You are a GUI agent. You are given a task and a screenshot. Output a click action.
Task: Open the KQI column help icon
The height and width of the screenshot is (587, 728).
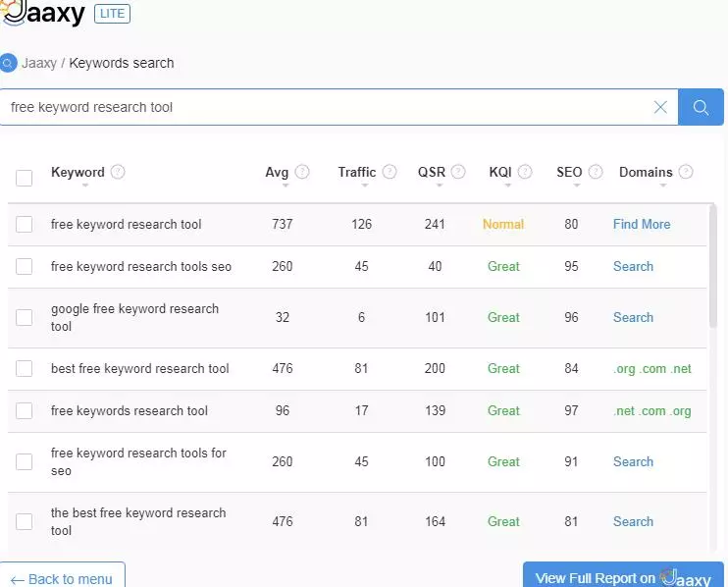[x=525, y=173]
